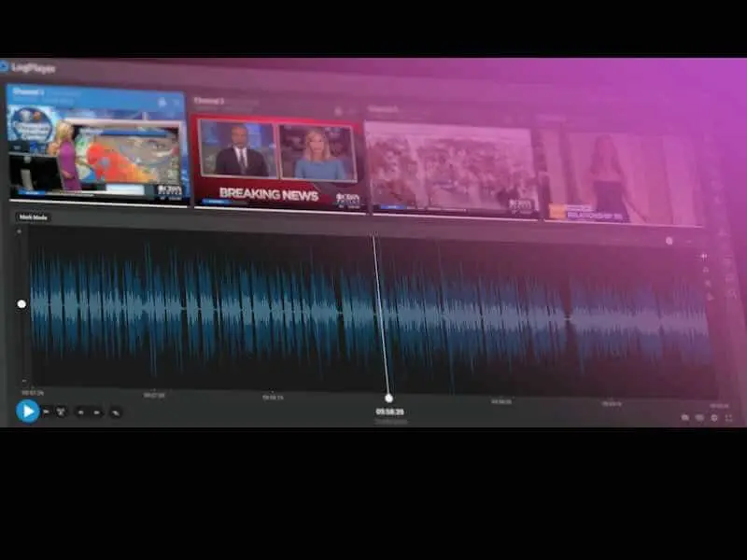Click the small flag icon beside Play
747x560 pixels.
(47, 411)
